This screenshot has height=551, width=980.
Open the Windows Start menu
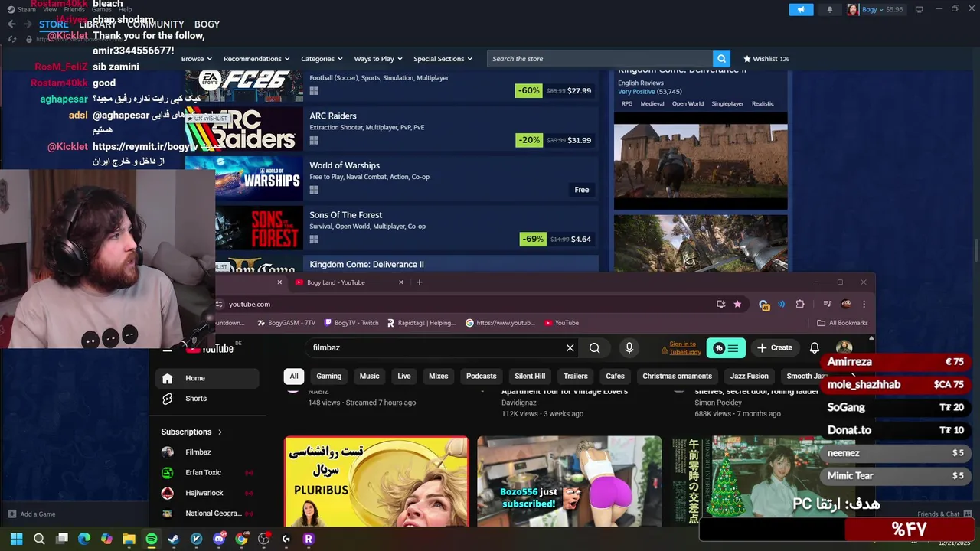click(x=16, y=539)
